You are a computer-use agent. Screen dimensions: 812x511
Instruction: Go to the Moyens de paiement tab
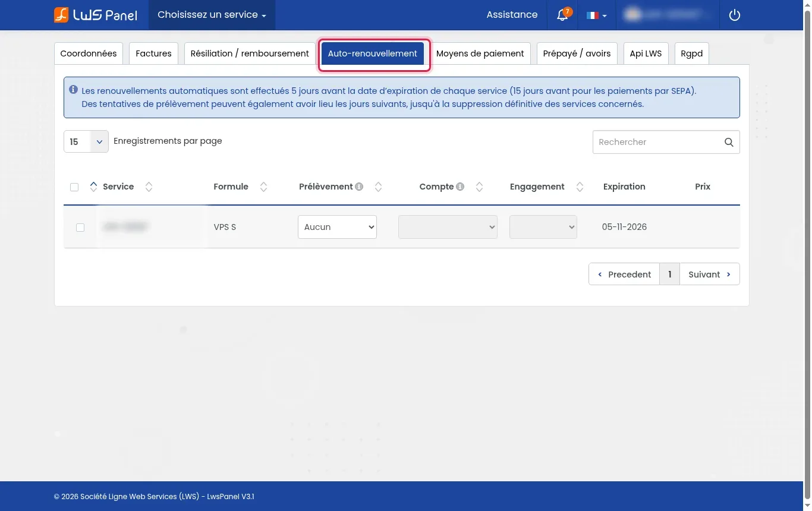(480, 53)
